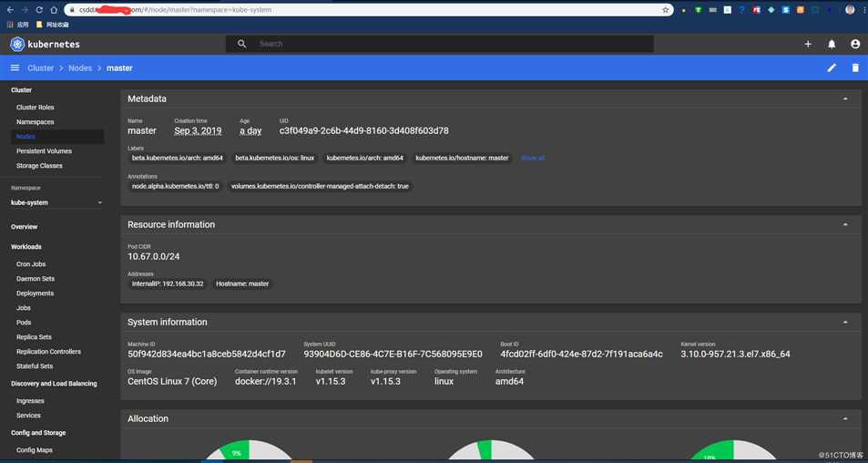Open Config and Storage in the sidebar
Viewport: 868px width, 463px height.
(x=38, y=433)
